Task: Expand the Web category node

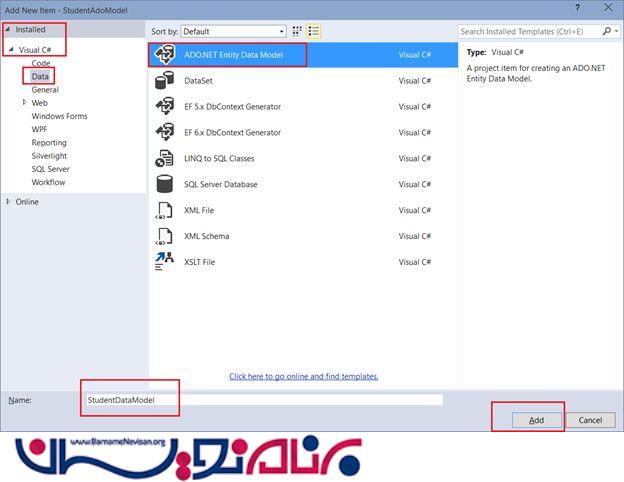Action: [25, 103]
